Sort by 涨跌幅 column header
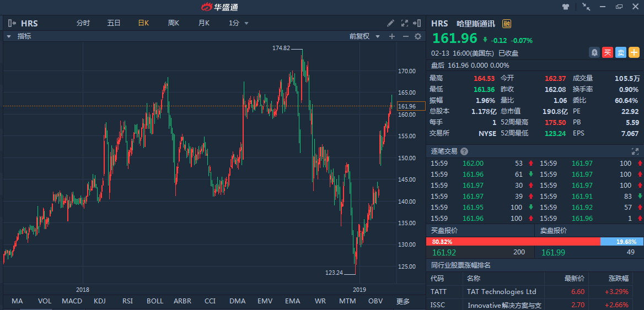 tap(618, 279)
